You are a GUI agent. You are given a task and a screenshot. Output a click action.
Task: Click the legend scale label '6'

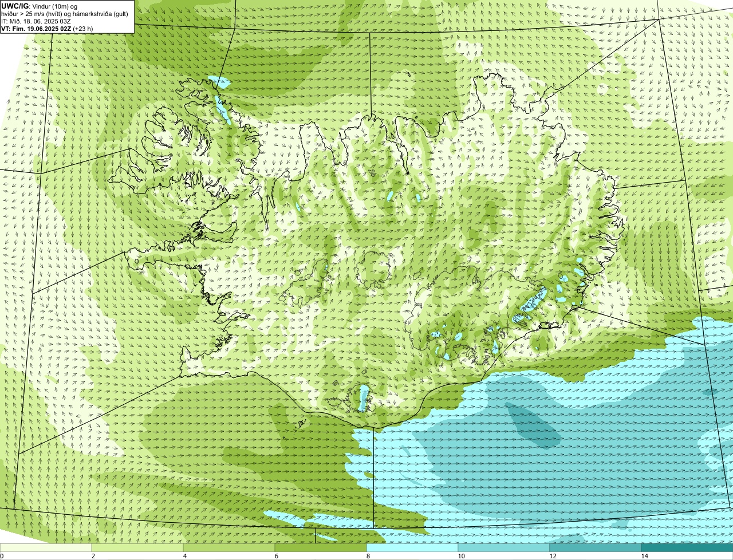point(276,556)
